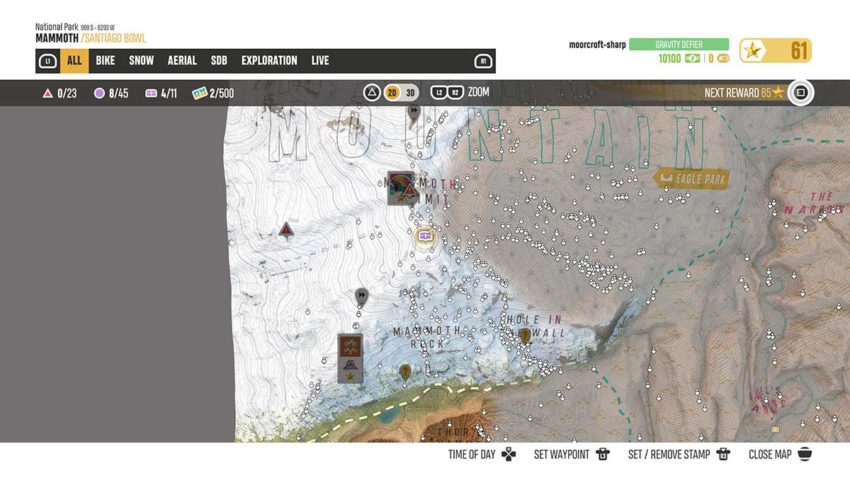This screenshot has height=478, width=850.
Task: Switch to the BIKE tab
Action: tap(105, 61)
